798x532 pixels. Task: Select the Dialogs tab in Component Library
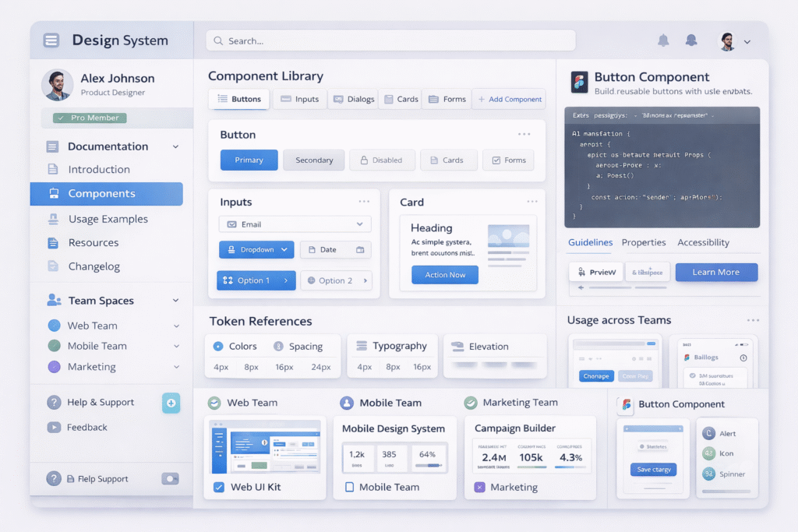pyautogui.click(x=352, y=99)
